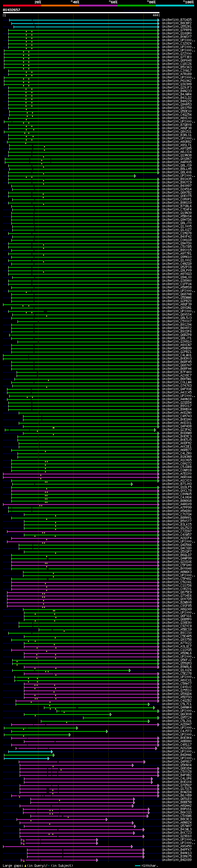Open the UniRef100_Q9VR53 hit label

tap(177, 104)
